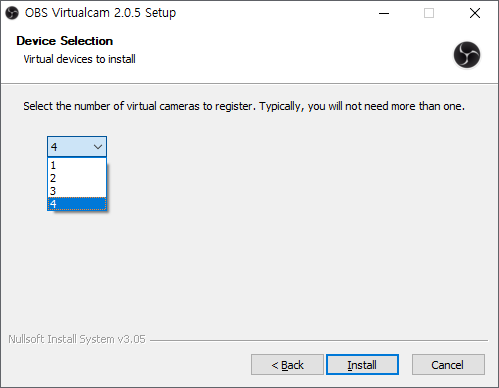Close the setup window
The width and height of the screenshot is (499, 388).
[x=475, y=13]
